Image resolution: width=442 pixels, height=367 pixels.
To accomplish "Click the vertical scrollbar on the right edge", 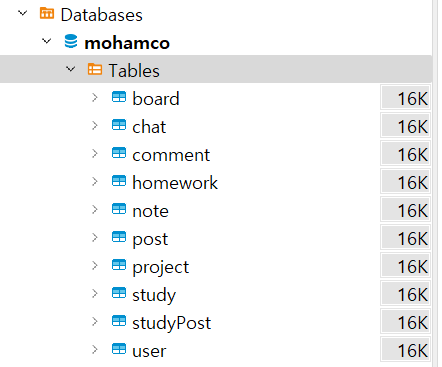I will (435, 183).
